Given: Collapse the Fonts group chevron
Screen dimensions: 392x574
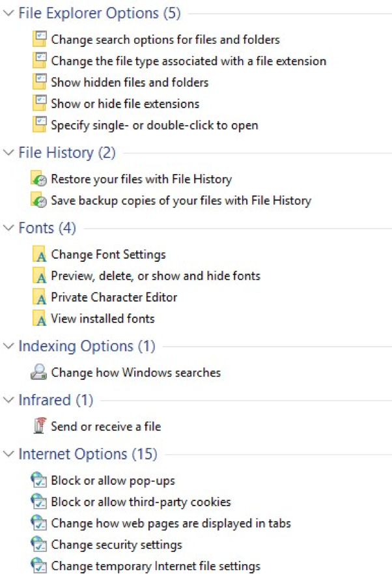Looking at the screenshot, I should pyautogui.click(x=8, y=227).
